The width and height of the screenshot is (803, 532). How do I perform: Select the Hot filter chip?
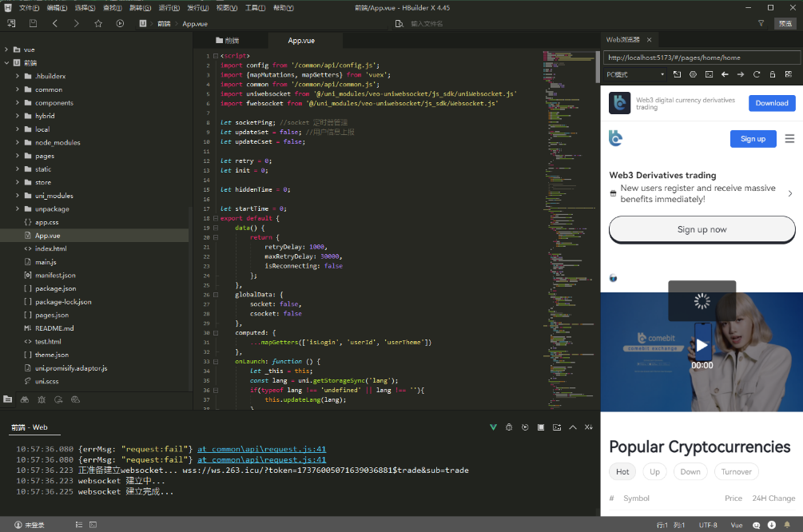click(x=622, y=472)
